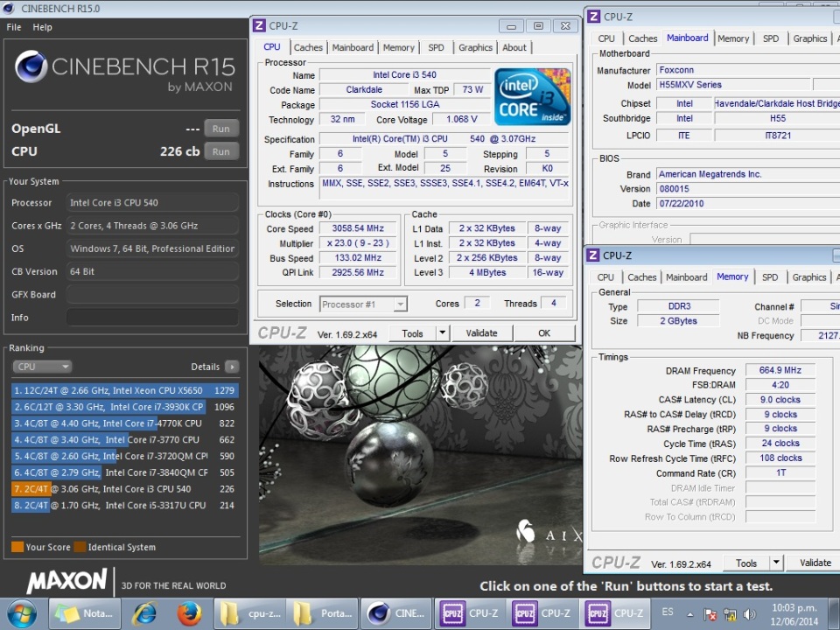Select the Xeon X5650 ranking entry
Screen dimensions: 840x630
coord(124,390)
